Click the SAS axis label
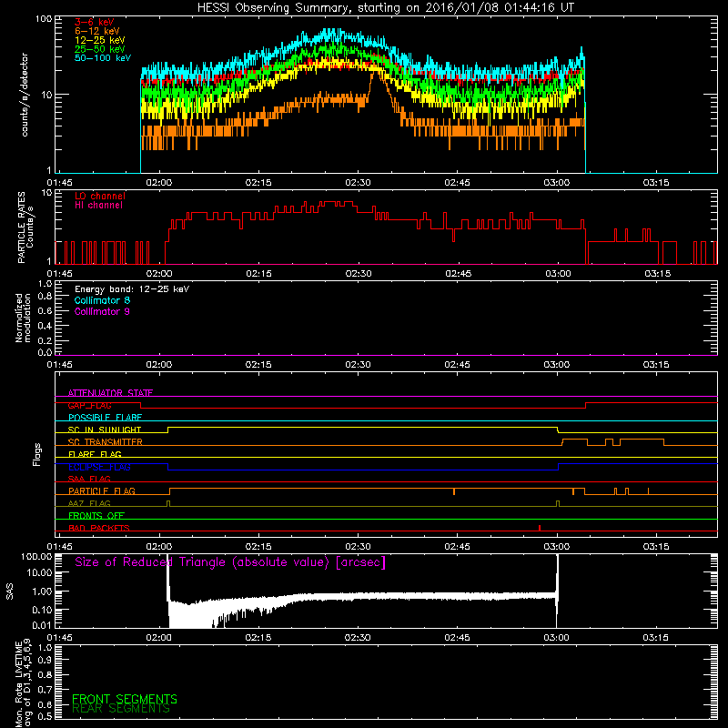 point(10,591)
